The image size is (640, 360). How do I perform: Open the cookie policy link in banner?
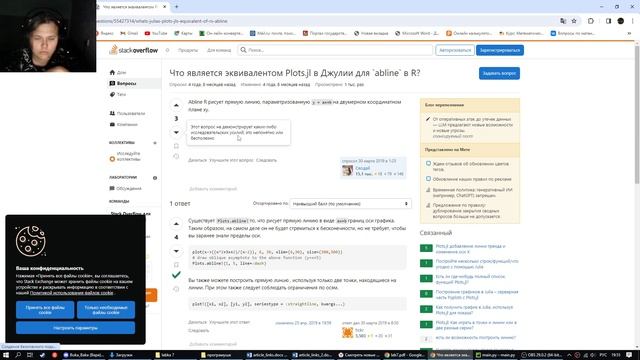point(71,293)
